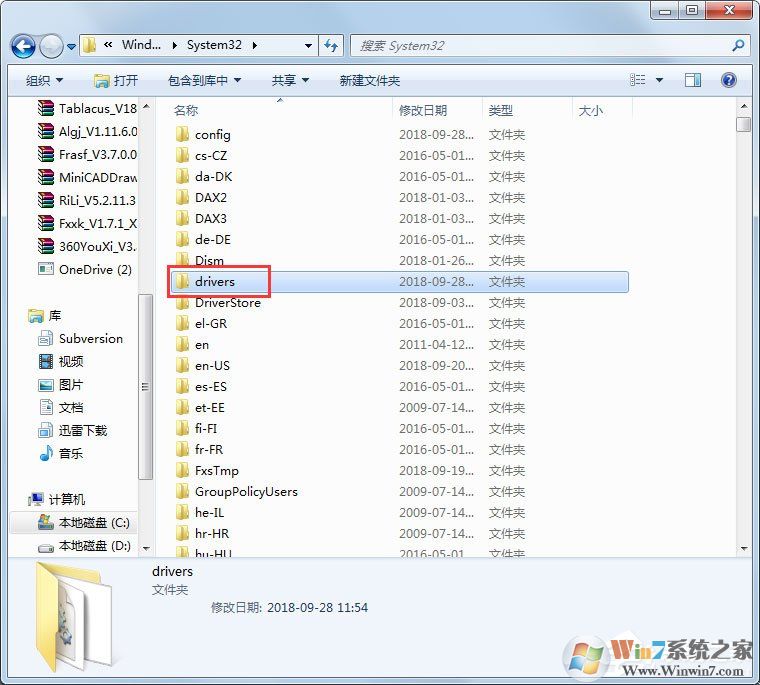
Task: Sort by 大小 column header
Action: [x=590, y=111]
